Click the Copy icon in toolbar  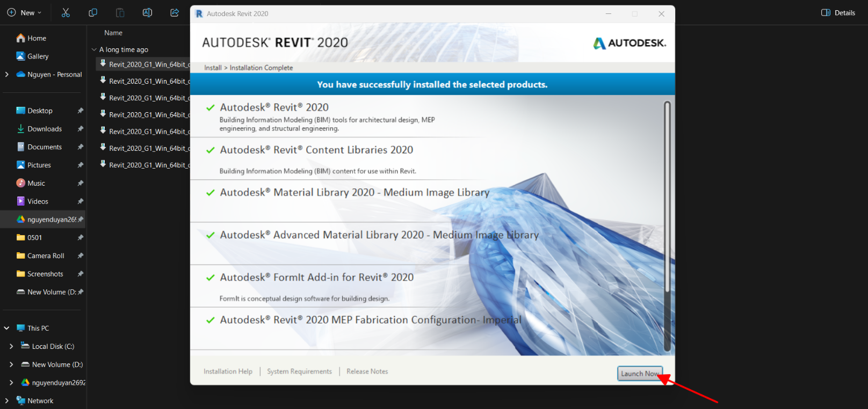tap(93, 12)
